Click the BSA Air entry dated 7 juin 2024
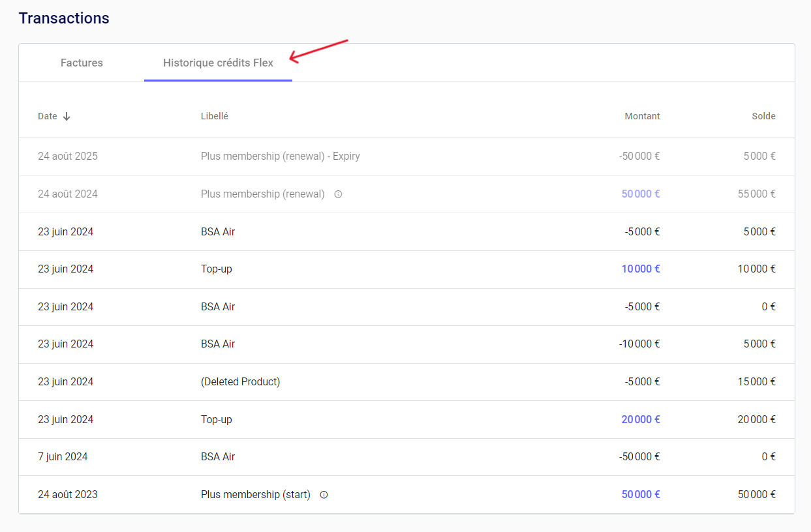The height and width of the screenshot is (532, 811). 218,457
